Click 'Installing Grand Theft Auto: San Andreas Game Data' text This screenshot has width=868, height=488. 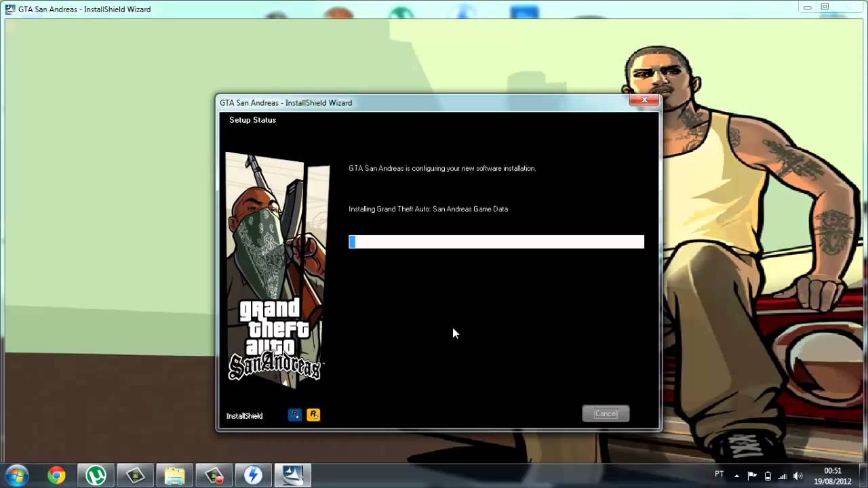pos(428,209)
